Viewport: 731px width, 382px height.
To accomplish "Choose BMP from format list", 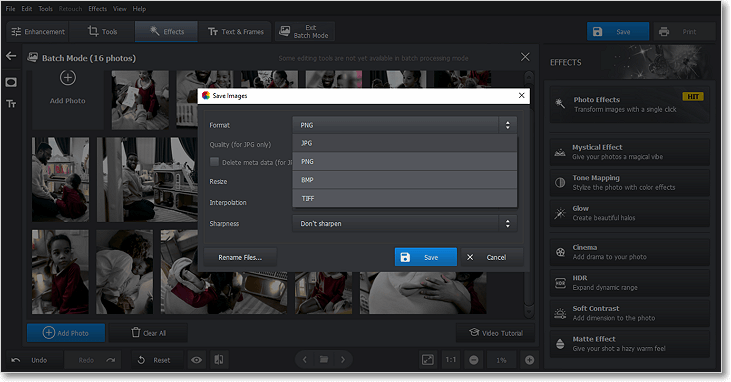I will point(405,180).
